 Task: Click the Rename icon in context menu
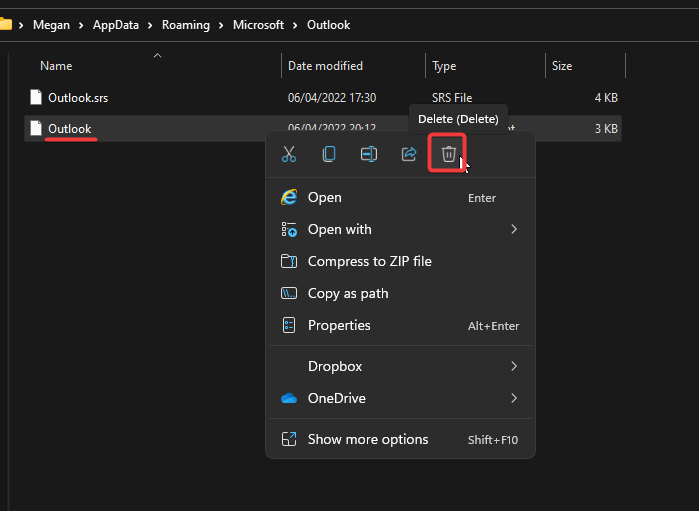[369, 154]
